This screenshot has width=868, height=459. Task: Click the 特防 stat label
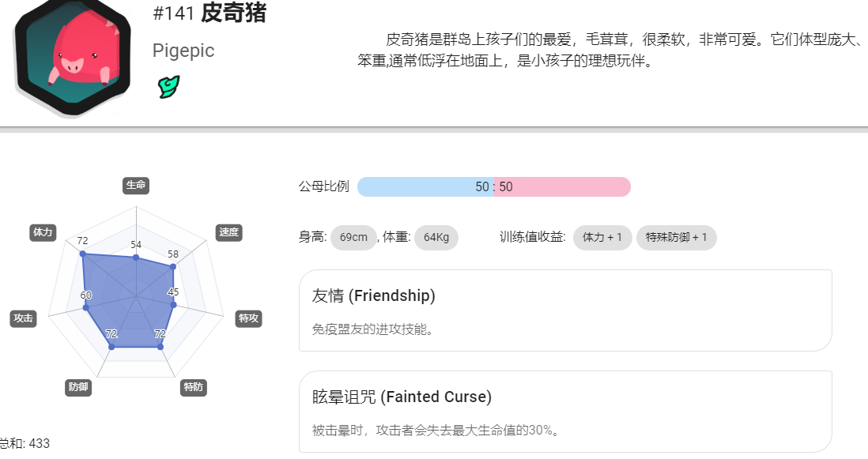click(193, 387)
